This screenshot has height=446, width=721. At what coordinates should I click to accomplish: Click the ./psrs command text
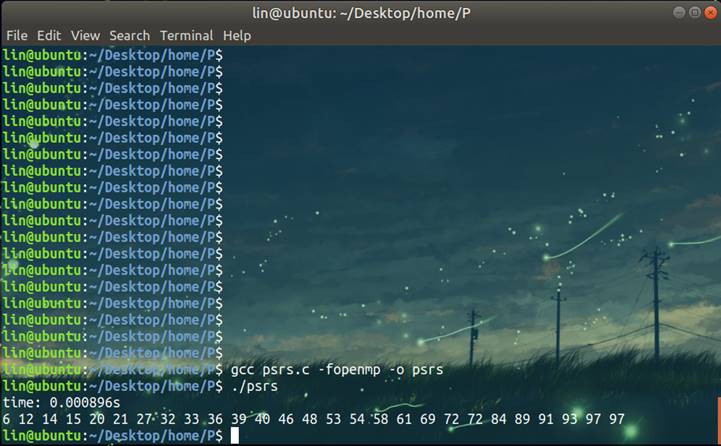click(255, 386)
